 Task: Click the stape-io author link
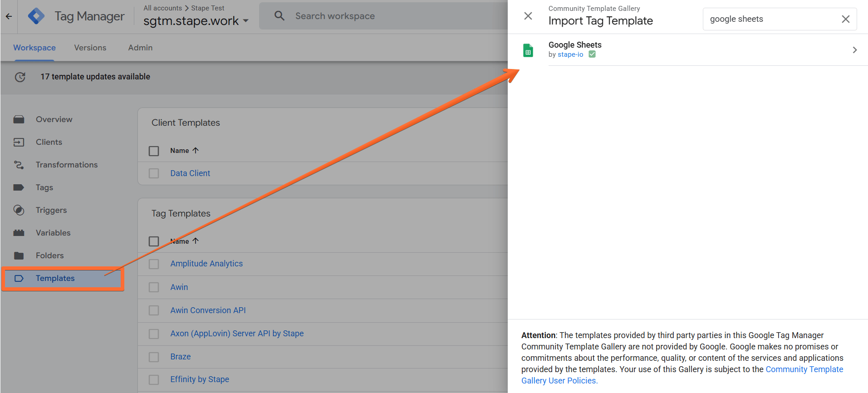(570, 54)
